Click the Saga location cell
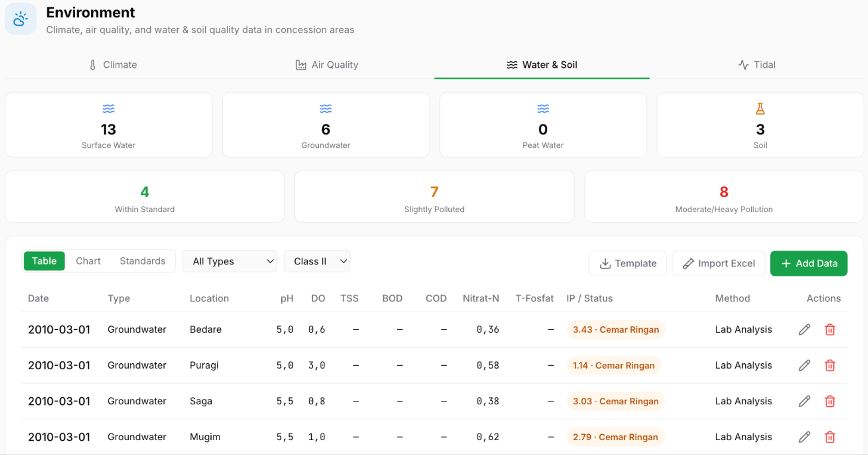 coord(201,401)
